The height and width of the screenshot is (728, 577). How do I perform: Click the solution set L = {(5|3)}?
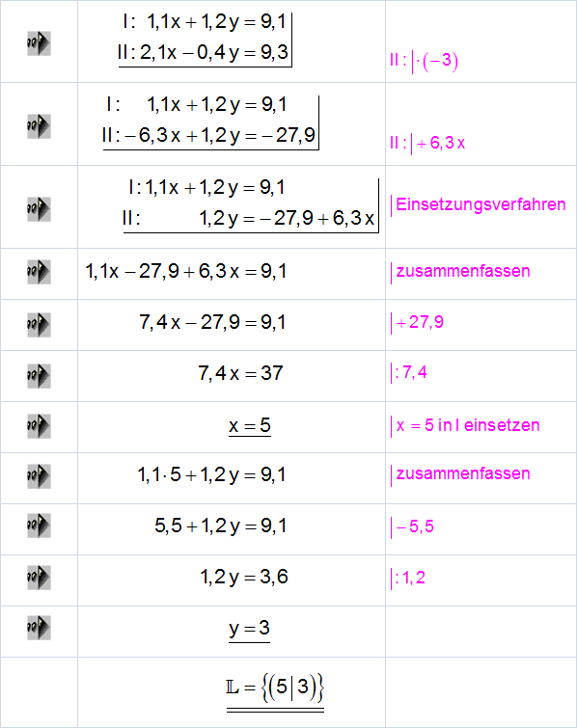coord(275,689)
